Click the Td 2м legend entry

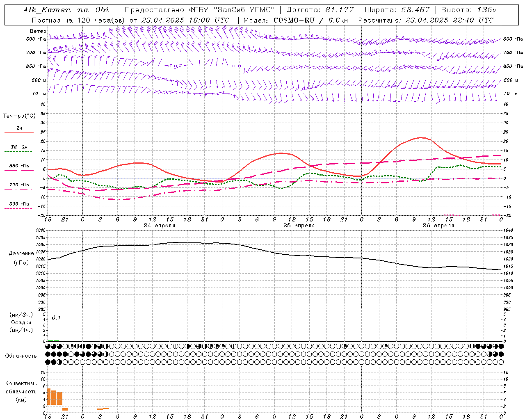19,147
